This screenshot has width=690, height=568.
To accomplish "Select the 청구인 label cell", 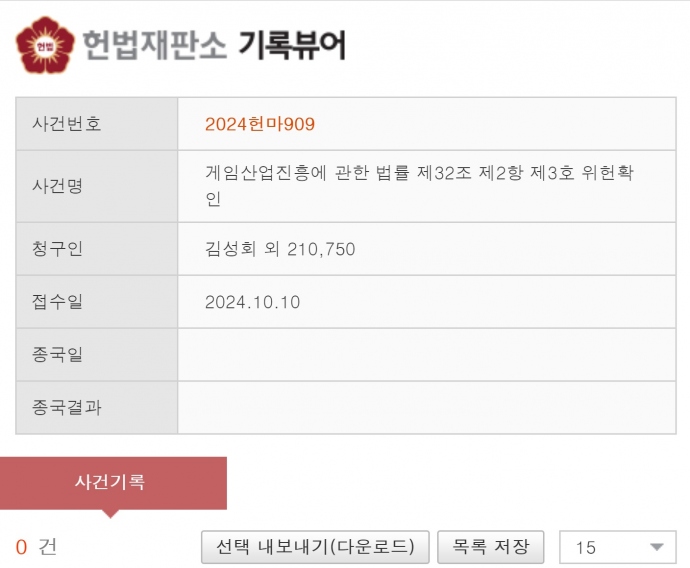I will [x=97, y=249].
